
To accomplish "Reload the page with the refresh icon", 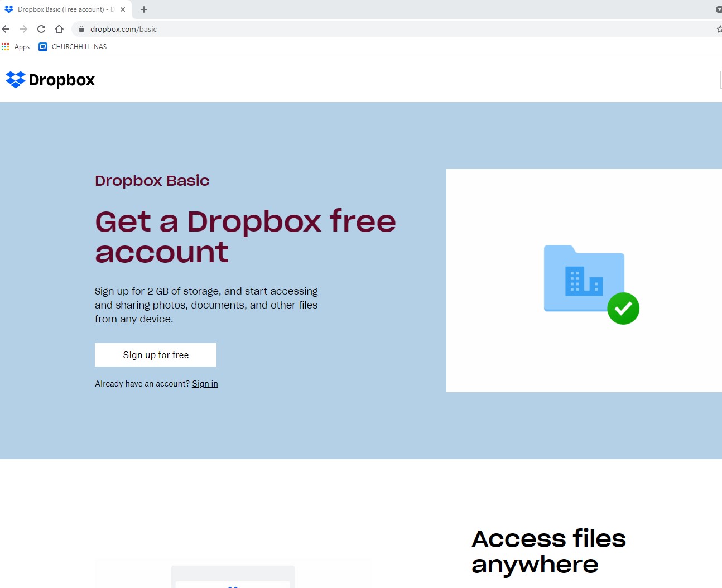I will 41,29.
